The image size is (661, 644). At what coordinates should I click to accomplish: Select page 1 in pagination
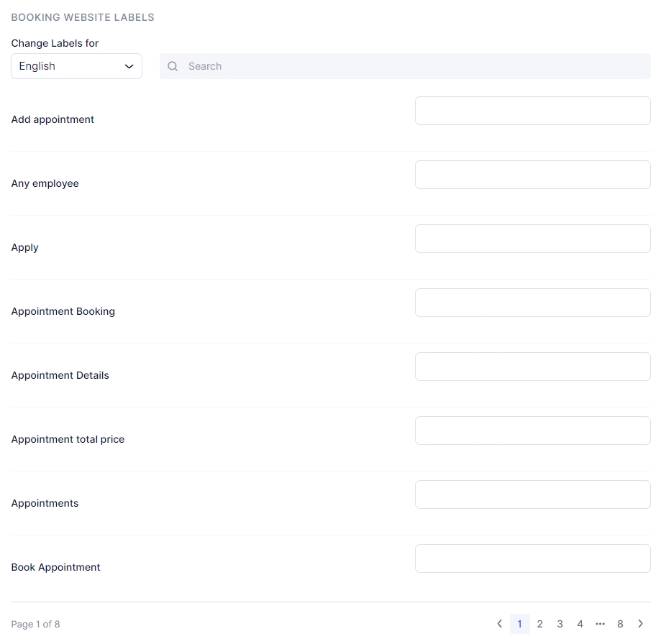point(519,624)
